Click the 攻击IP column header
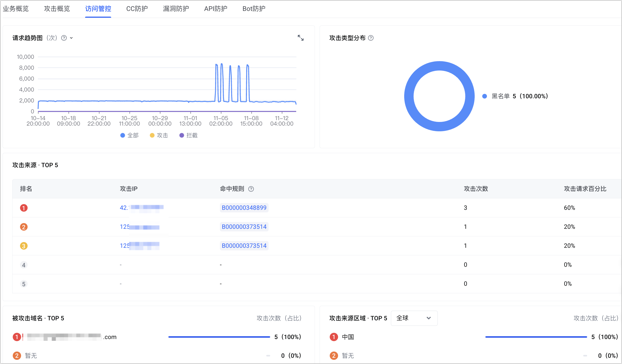This screenshot has width=622, height=364. (129, 189)
